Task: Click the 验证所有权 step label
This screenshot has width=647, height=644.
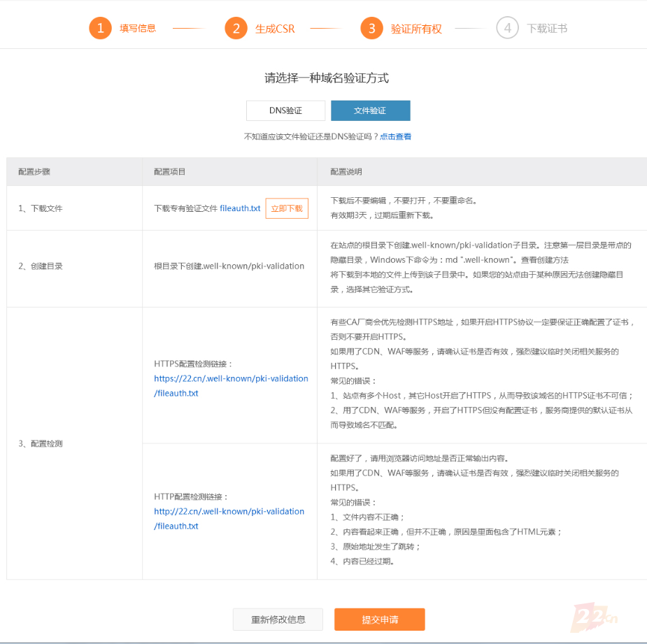Action: click(x=416, y=29)
